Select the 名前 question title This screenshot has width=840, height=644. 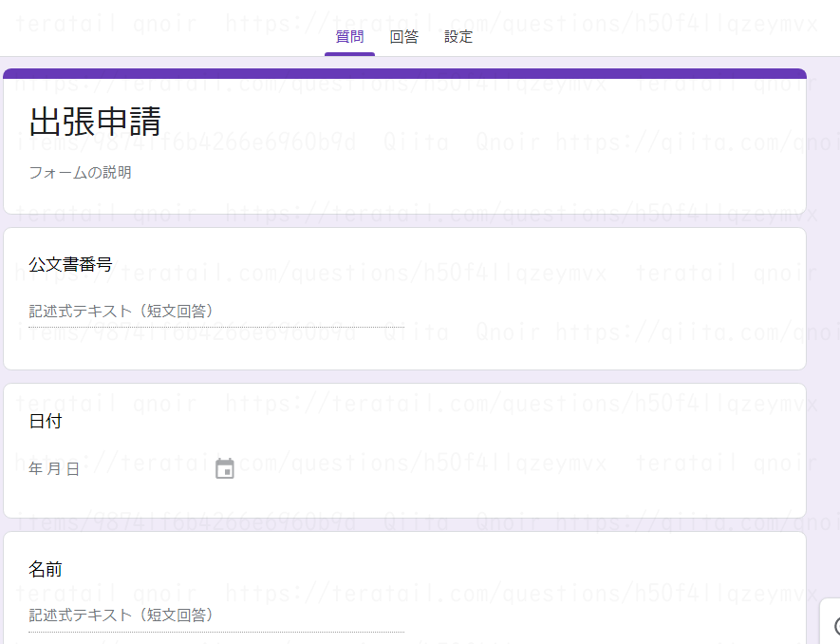(x=46, y=570)
